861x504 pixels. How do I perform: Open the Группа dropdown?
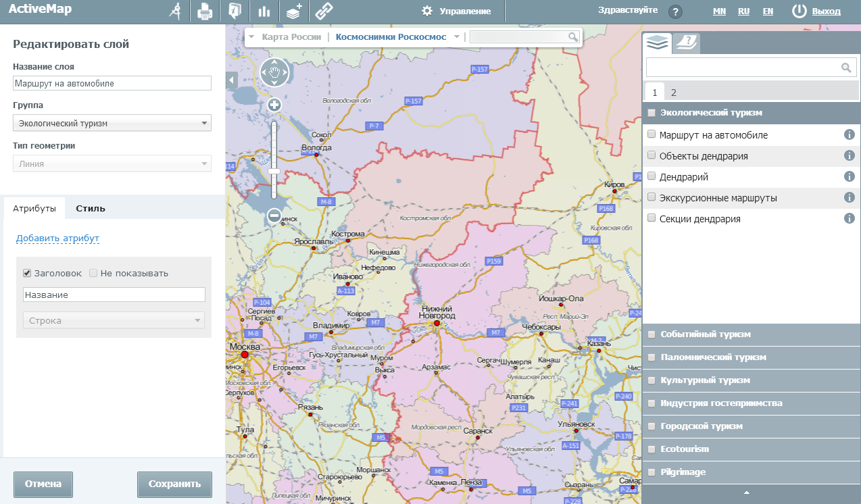112,123
